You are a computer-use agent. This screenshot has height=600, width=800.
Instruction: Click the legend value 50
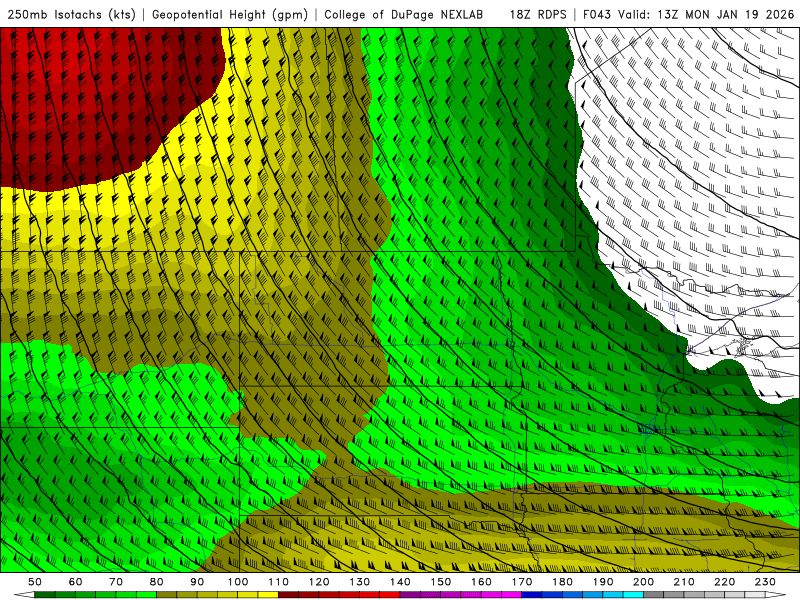tap(35, 582)
